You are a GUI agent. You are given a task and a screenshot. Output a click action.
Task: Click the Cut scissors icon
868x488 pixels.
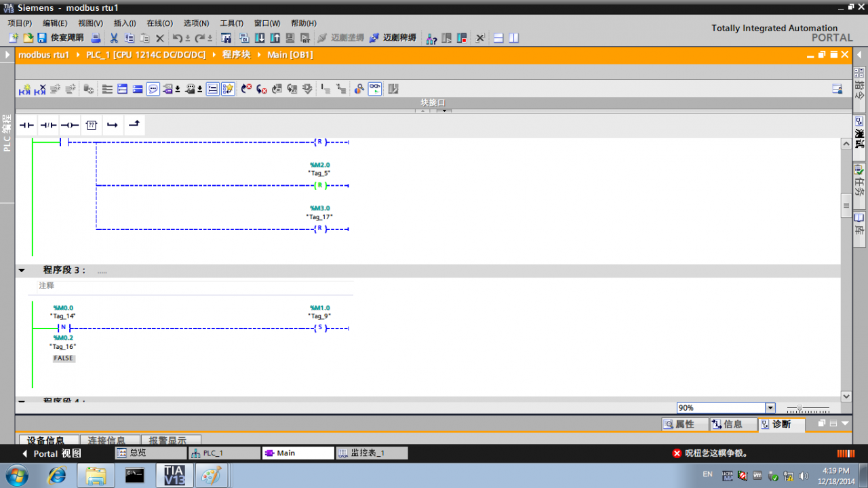pyautogui.click(x=114, y=38)
